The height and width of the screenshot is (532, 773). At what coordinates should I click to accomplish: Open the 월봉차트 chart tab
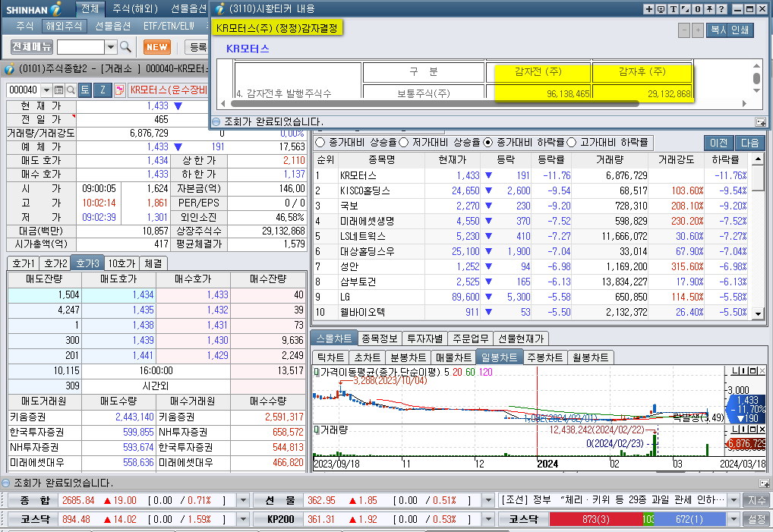point(590,357)
